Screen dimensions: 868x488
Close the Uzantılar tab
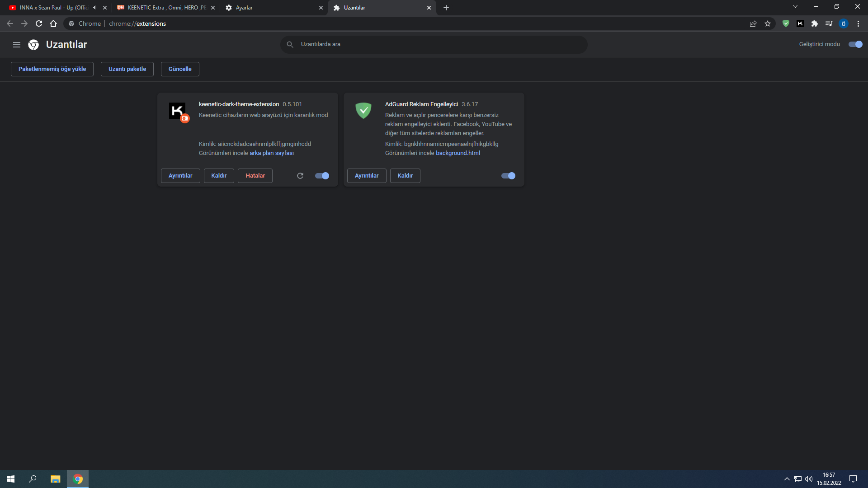click(x=429, y=8)
